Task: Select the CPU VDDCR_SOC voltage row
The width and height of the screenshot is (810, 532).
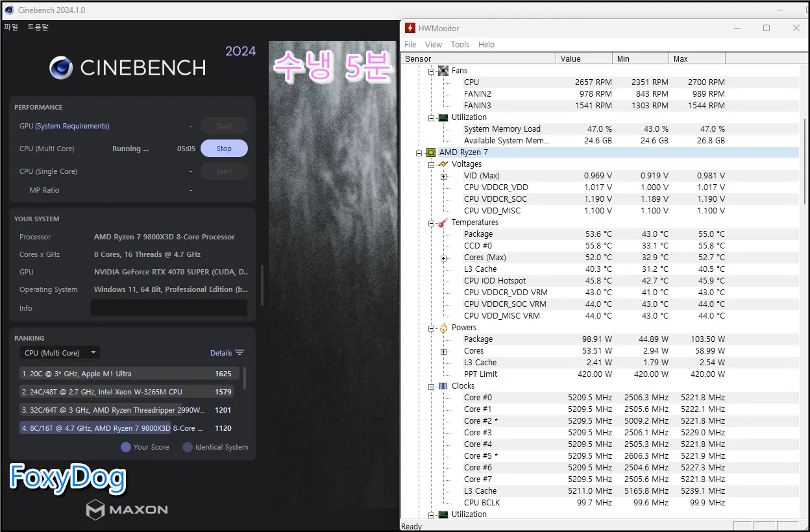Action: pos(600,199)
